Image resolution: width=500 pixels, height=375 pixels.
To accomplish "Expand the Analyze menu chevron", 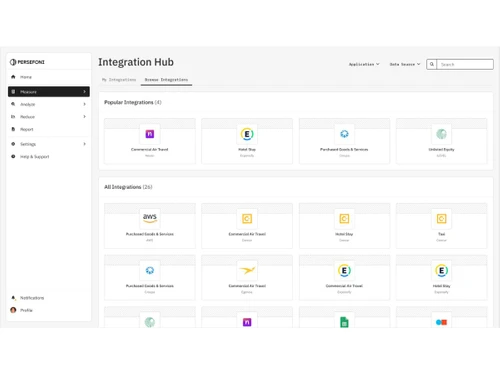I will point(84,104).
